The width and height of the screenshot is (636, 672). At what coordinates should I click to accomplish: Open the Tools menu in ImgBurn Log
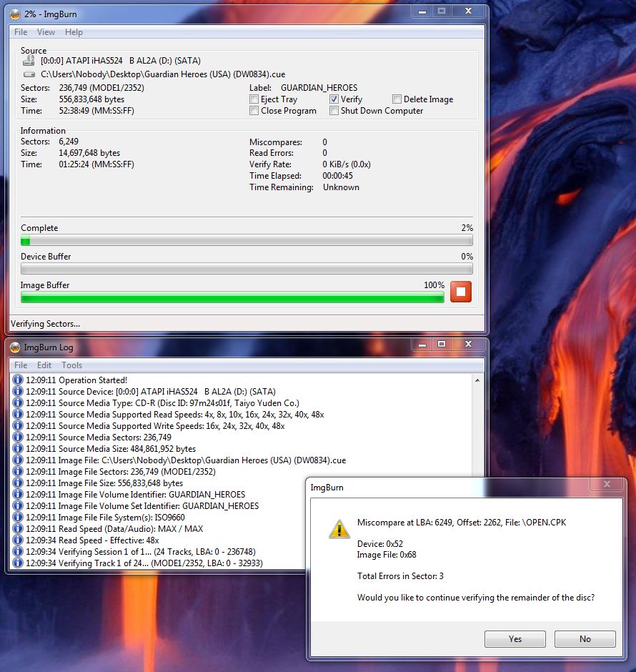pyautogui.click(x=71, y=365)
